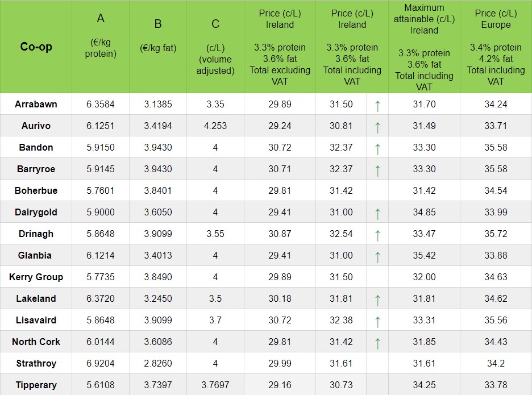The image size is (532, 395).
Task: Click the green up arrow in Arrabawn row
Action: pos(377,105)
